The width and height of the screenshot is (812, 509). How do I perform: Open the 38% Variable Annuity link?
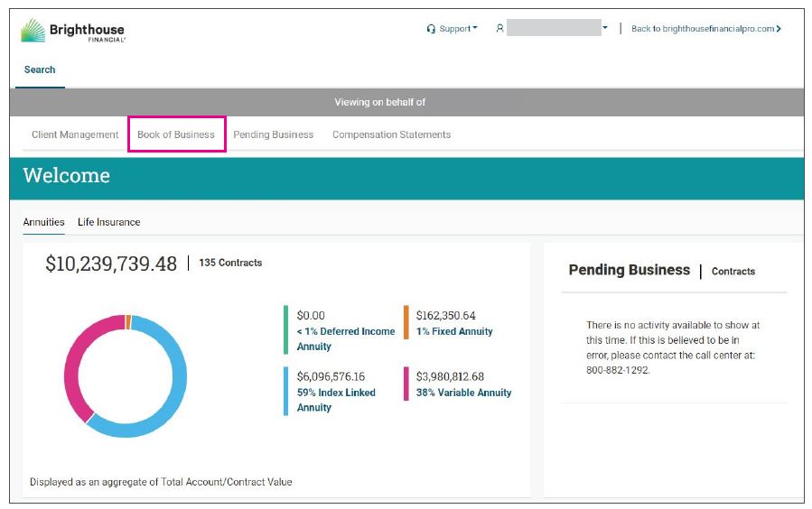pos(463,393)
